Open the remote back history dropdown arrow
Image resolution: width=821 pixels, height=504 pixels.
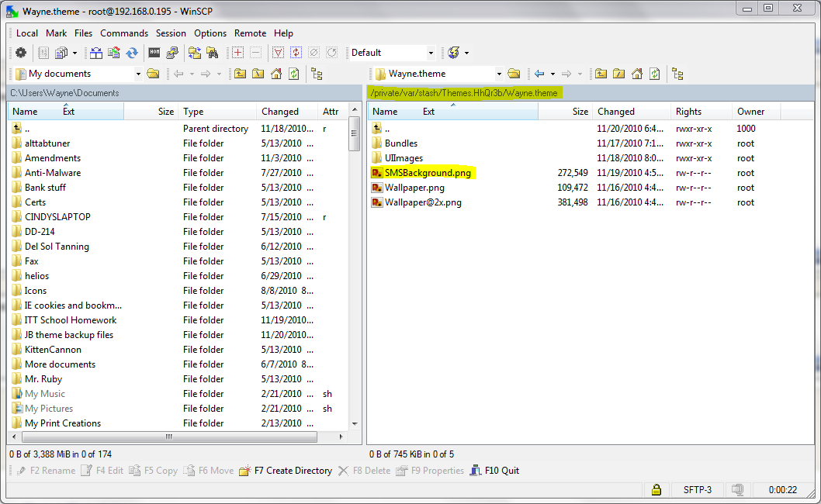(553, 74)
